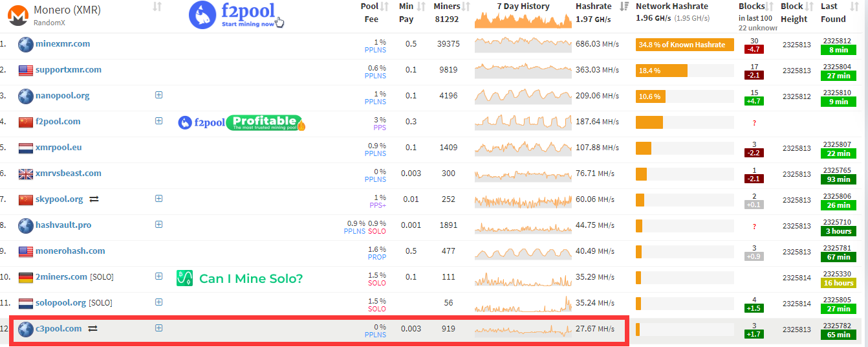Viewport: 868px width, 347px height.
Task: Open the minexmr.com pool link
Action: coord(63,44)
